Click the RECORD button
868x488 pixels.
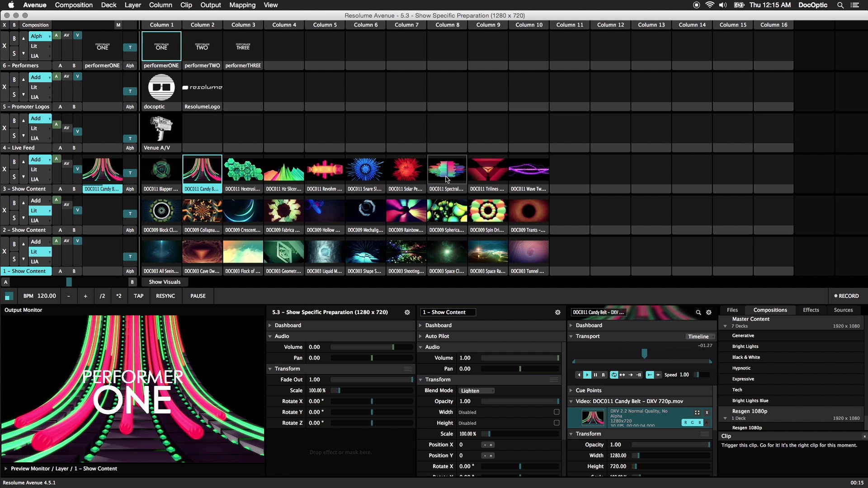click(x=846, y=296)
